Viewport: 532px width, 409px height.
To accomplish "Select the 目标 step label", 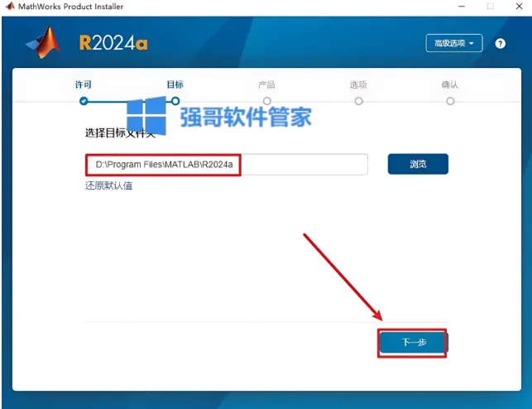I will [x=175, y=84].
